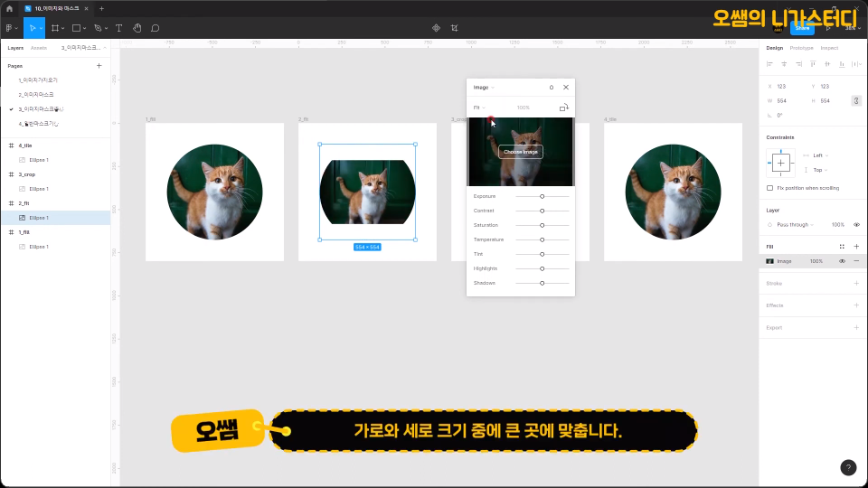This screenshot has width=868, height=488.
Task: Open the Fit scale mode dropdown
Action: pyautogui.click(x=479, y=108)
